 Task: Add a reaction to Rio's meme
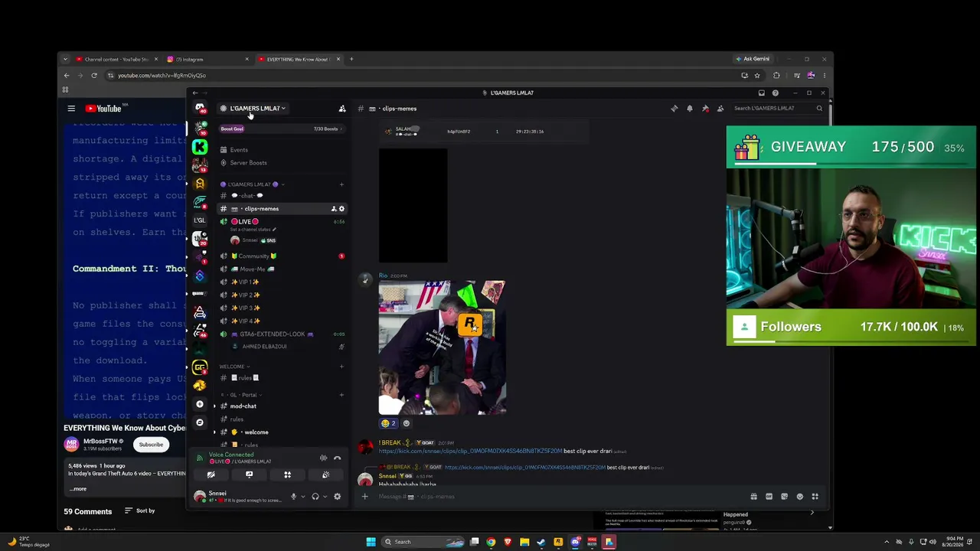tap(406, 423)
